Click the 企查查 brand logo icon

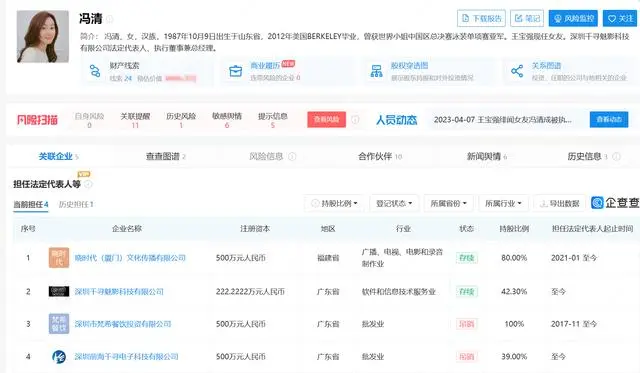[x=597, y=203]
